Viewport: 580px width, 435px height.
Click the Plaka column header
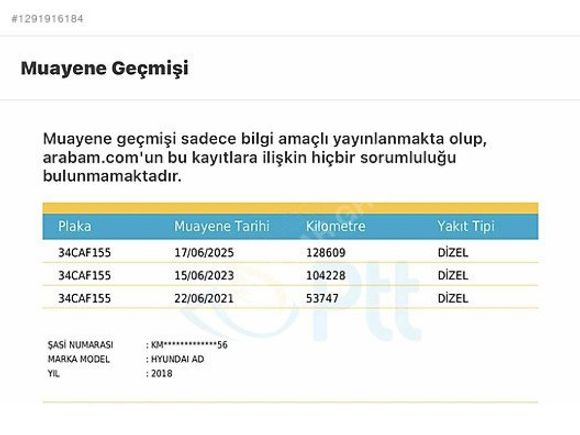point(75,226)
